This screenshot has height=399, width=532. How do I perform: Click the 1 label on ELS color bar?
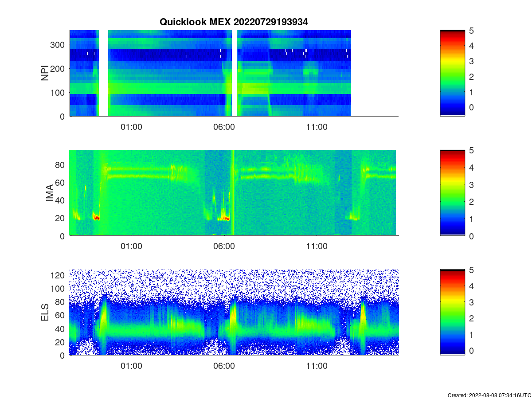[x=472, y=335]
